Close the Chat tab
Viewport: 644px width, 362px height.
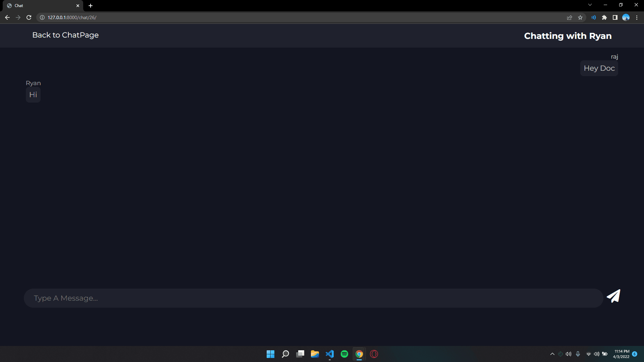78,6
